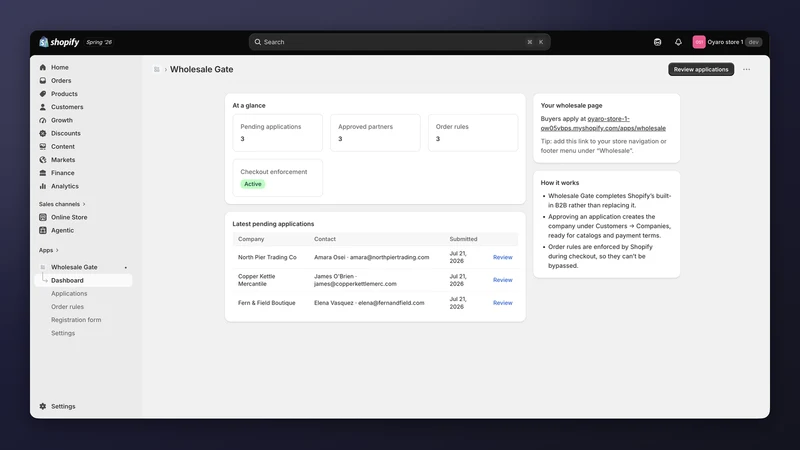The image size is (800, 450).
Task: Review North Pier Trading Co application
Action: (503, 258)
